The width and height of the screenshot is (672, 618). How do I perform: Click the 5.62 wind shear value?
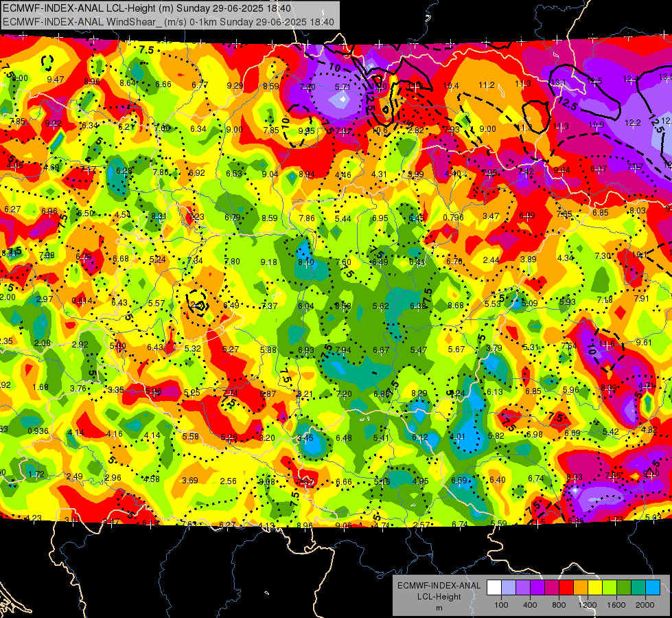click(380, 306)
